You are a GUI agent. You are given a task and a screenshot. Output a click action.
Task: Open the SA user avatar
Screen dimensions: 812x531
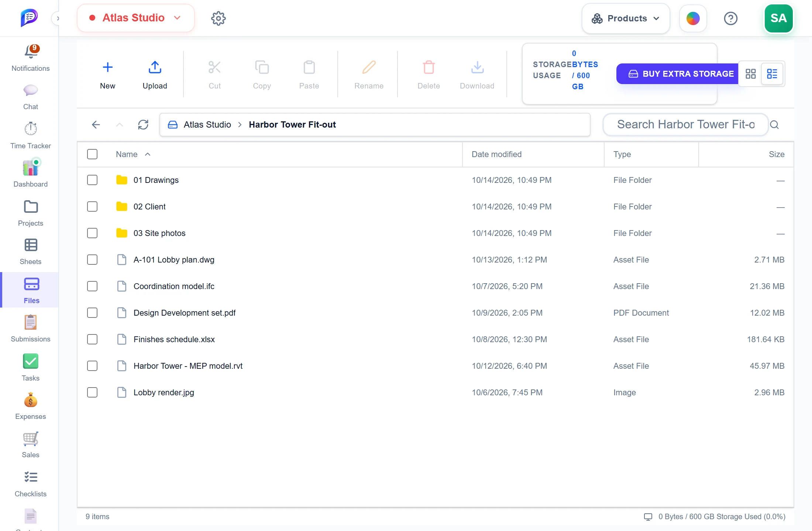point(778,18)
